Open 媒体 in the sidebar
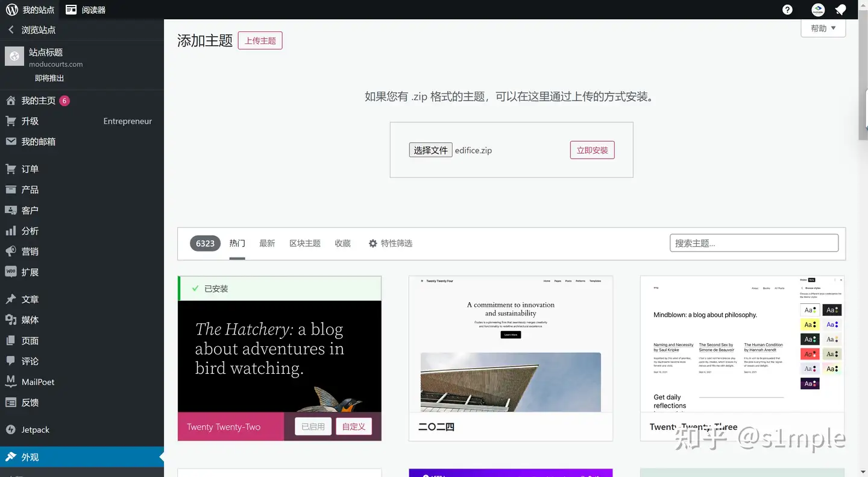The width and height of the screenshot is (868, 477). pos(82,320)
